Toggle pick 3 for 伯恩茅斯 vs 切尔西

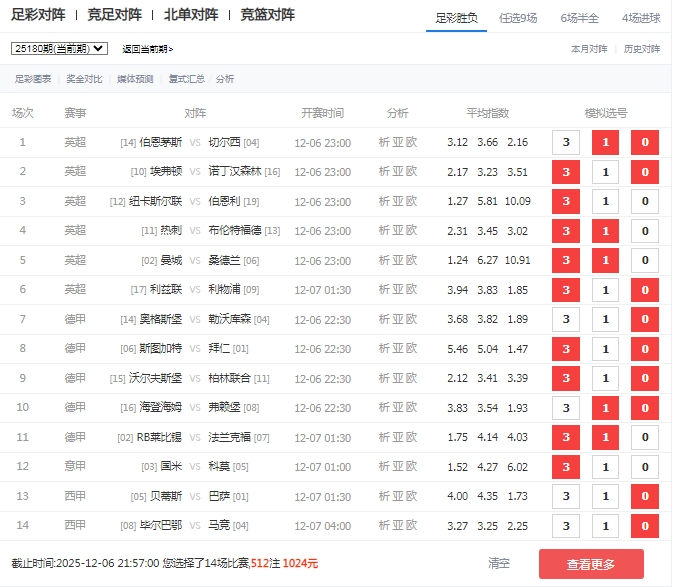point(566,143)
